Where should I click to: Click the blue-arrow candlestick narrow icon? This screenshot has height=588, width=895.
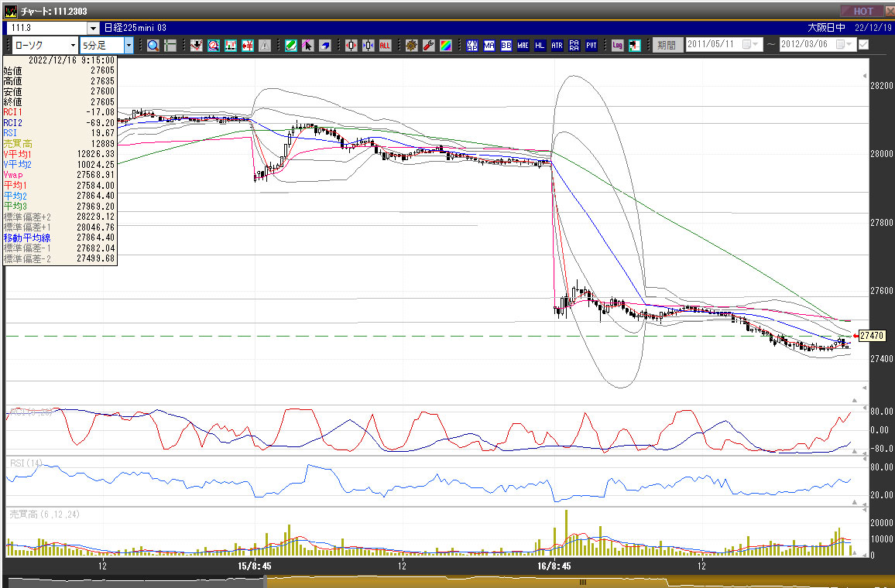click(369, 46)
